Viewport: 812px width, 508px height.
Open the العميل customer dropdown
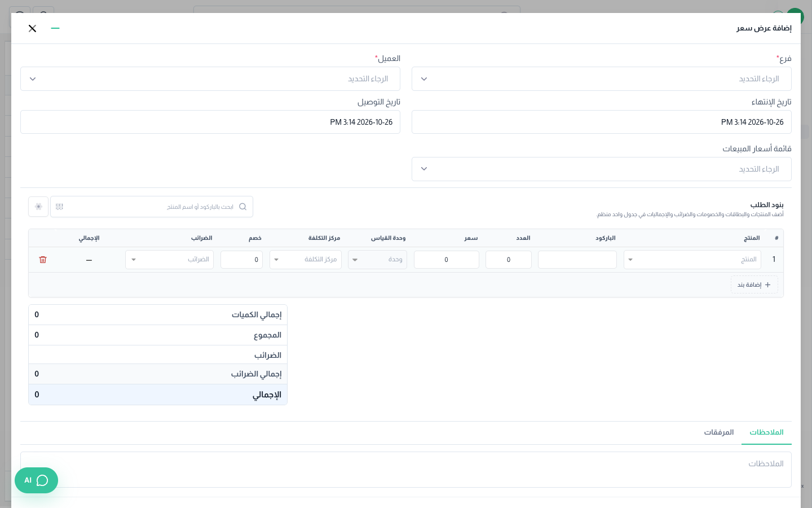coord(210,79)
